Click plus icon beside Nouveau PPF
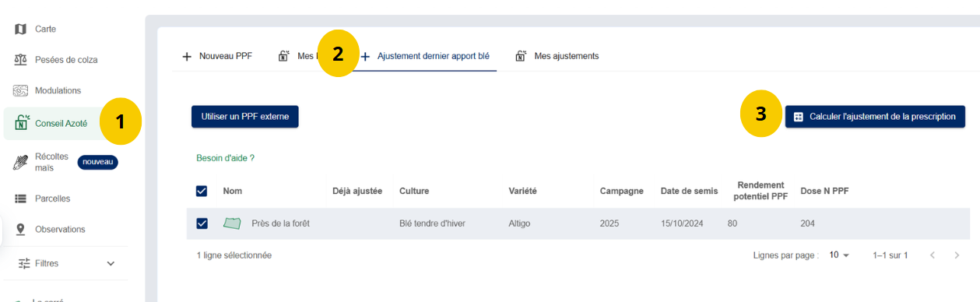980x302 pixels. pos(187,56)
